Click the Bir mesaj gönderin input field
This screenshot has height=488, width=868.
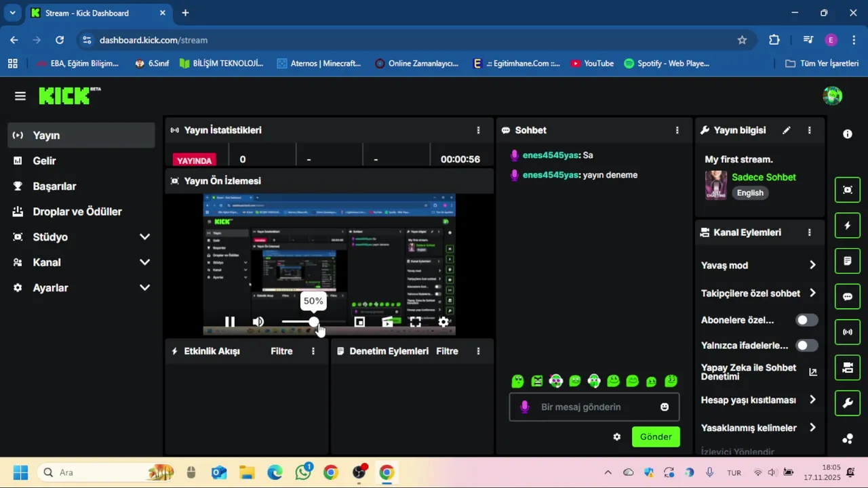(594, 407)
